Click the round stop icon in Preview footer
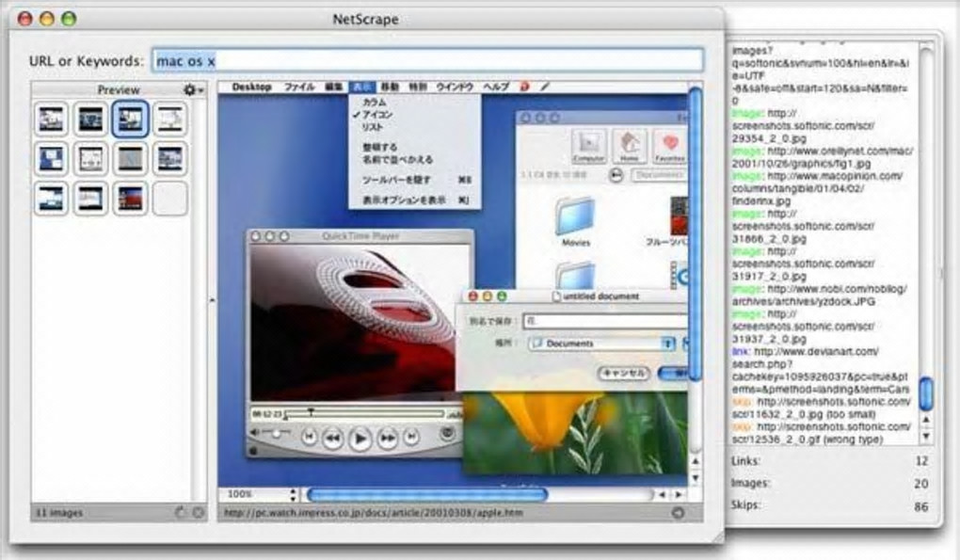 (198, 513)
